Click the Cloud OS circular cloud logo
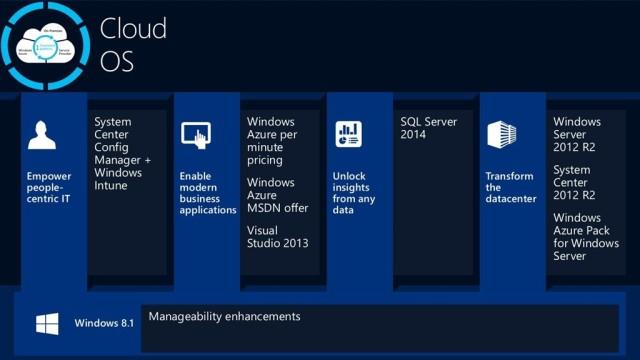This screenshot has width=640, height=360. (x=45, y=45)
